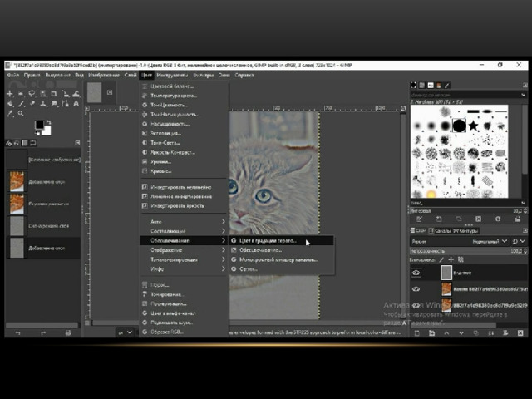Select the Free Select lasso tool
This screenshot has height=399, width=532.
tap(32, 94)
